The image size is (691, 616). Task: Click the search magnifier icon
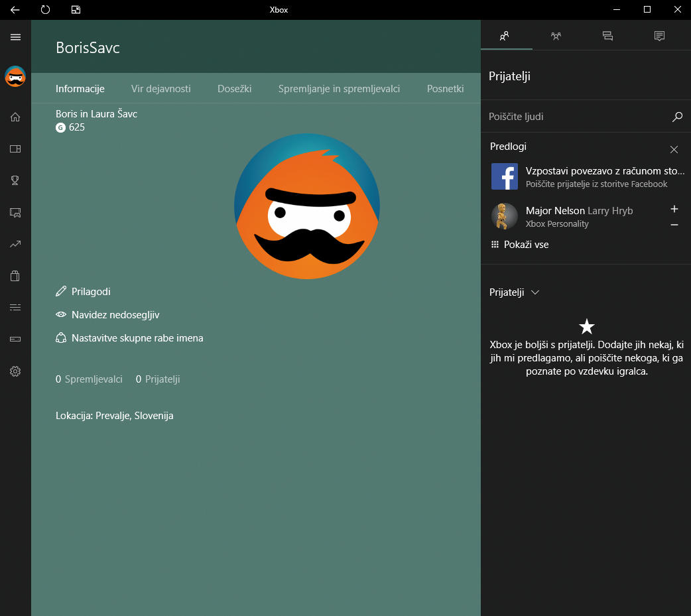point(677,116)
